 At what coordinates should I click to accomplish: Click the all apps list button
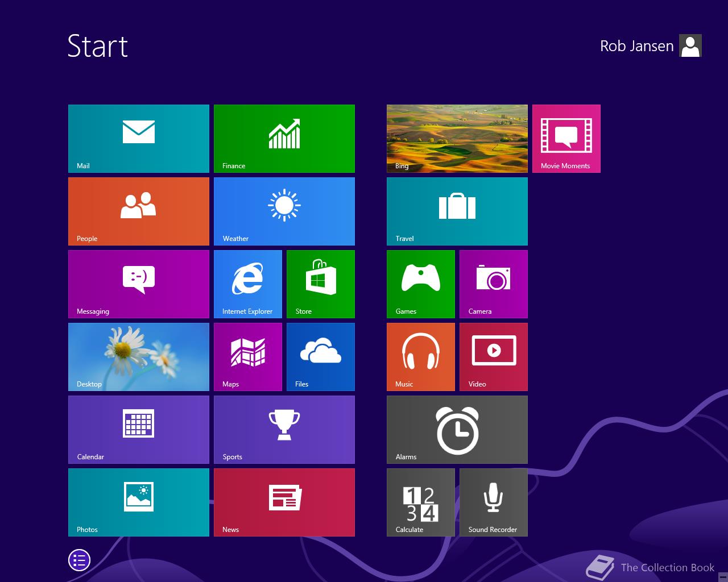pyautogui.click(x=79, y=560)
